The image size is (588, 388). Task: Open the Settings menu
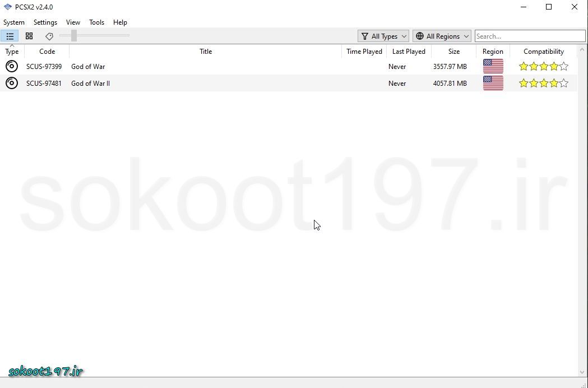(x=45, y=22)
